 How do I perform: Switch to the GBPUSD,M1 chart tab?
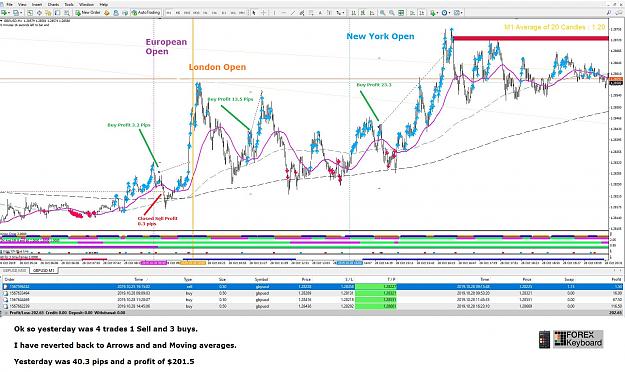pos(44,270)
